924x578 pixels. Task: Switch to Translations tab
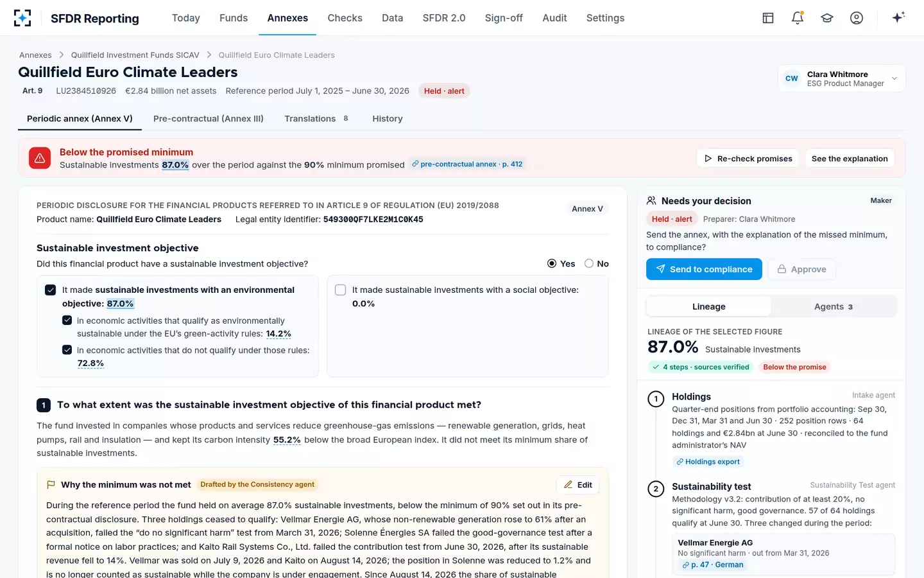[x=316, y=119]
